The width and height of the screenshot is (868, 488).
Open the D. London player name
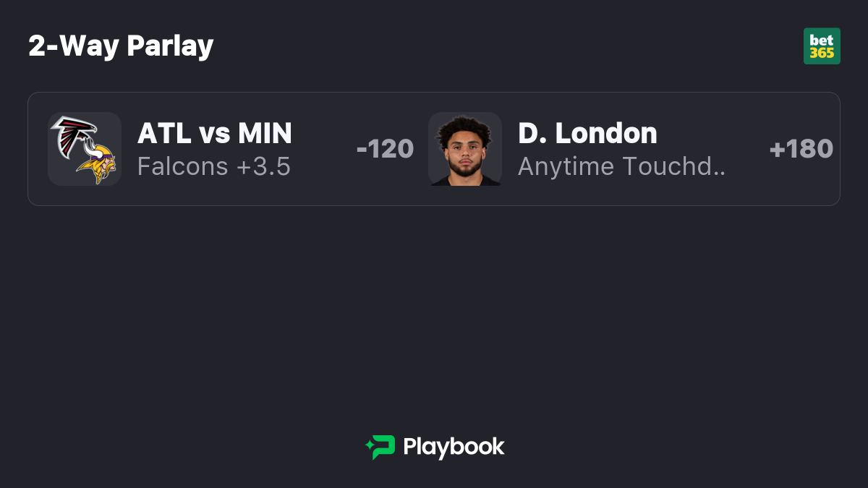tap(587, 133)
